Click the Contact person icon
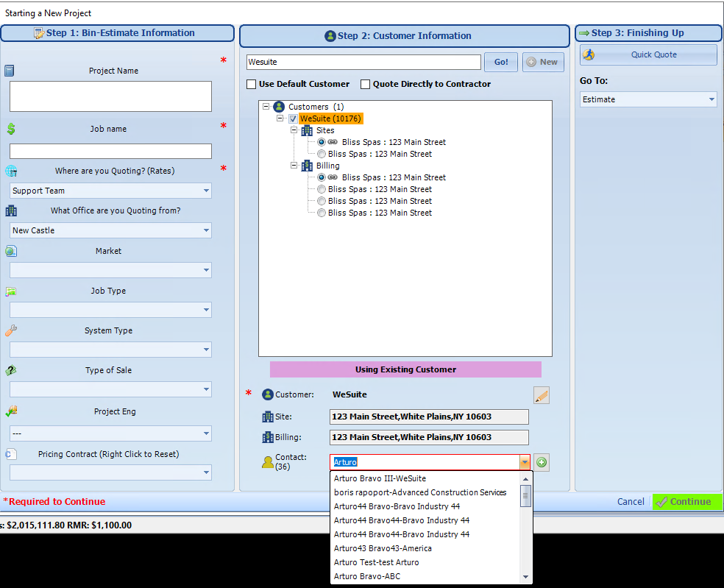This screenshot has width=724, height=588. [268, 462]
